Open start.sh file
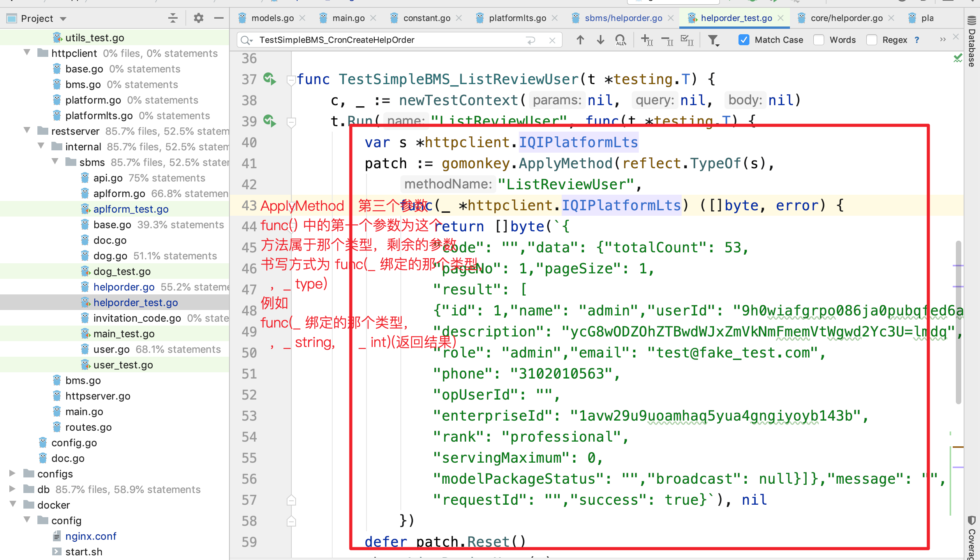Viewport: 980px width, 560px height. point(84,552)
